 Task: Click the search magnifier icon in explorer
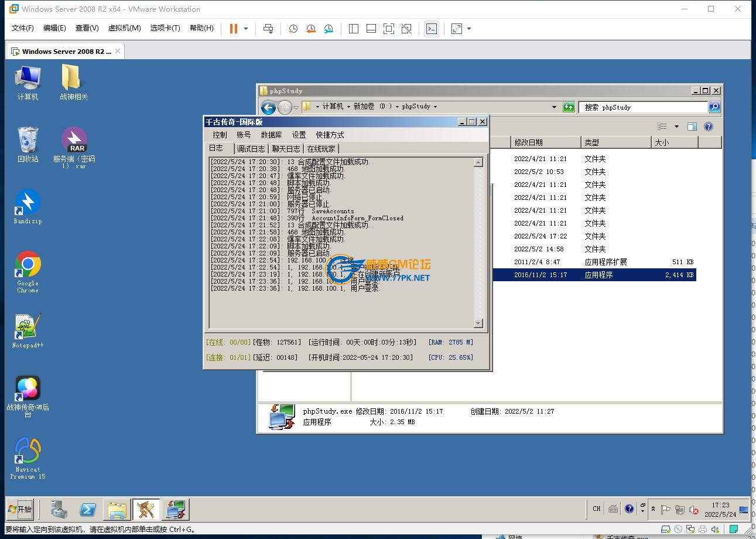[714, 107]
